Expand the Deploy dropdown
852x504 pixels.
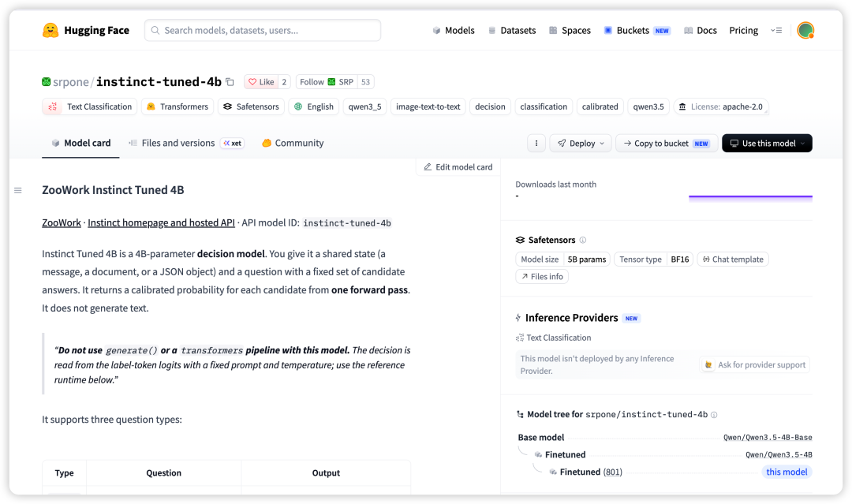(581, 144)
